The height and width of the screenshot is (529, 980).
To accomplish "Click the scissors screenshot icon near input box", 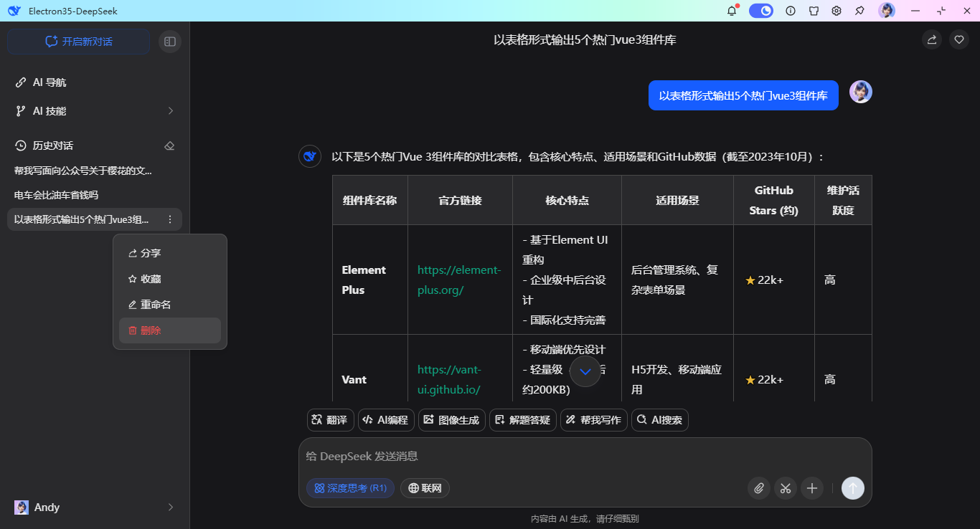I will [785, 488].
